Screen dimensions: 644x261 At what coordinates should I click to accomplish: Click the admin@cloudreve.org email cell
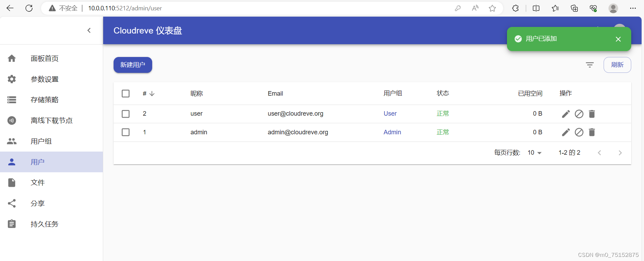[298, 132]
